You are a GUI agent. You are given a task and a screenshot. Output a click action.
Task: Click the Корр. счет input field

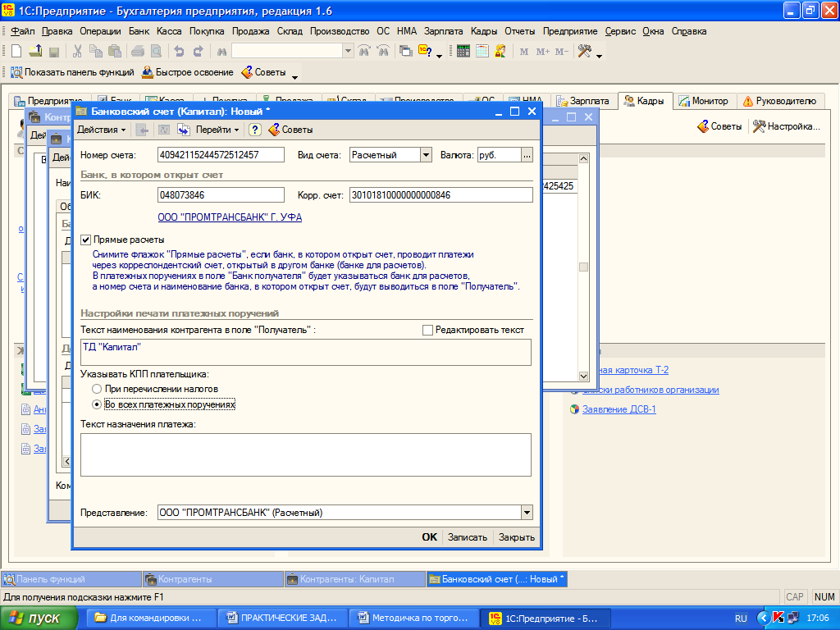point(441,195)
